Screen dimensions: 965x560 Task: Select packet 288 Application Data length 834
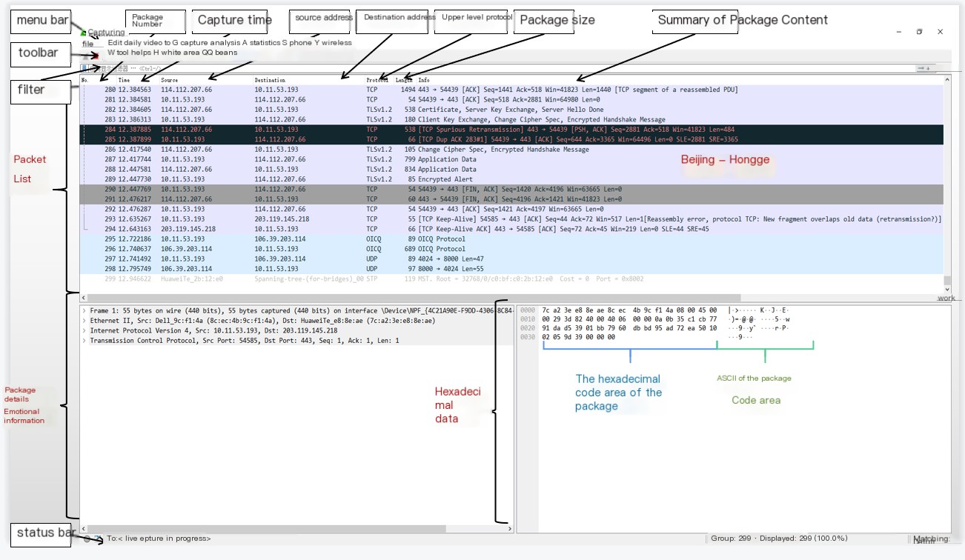click(x=511, y=170)
